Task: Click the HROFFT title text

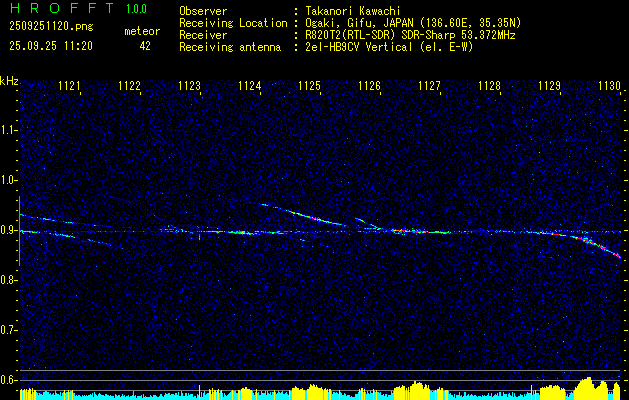Action: click(62, 8)
